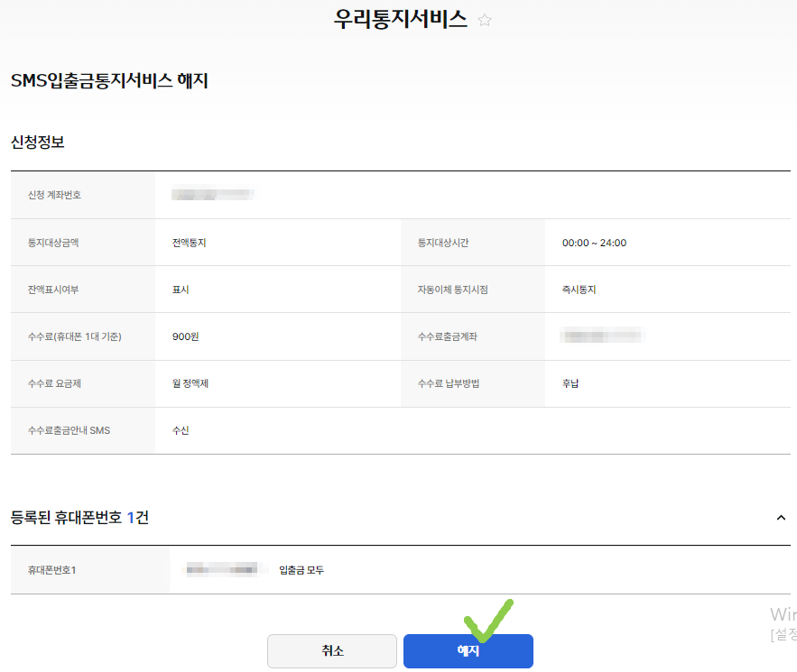Click the 수신 value in SMS row
This screenshot has height=672, width=797.
click(x=181, y=430)
